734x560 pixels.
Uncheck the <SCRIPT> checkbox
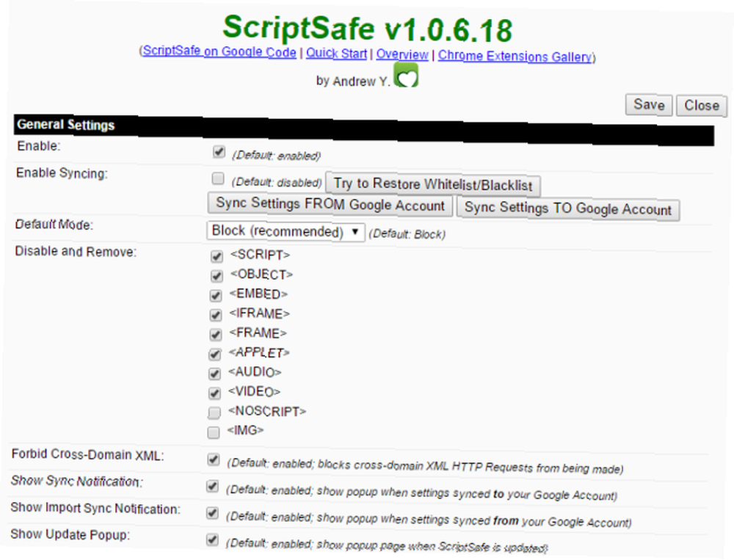coord(217,256)
